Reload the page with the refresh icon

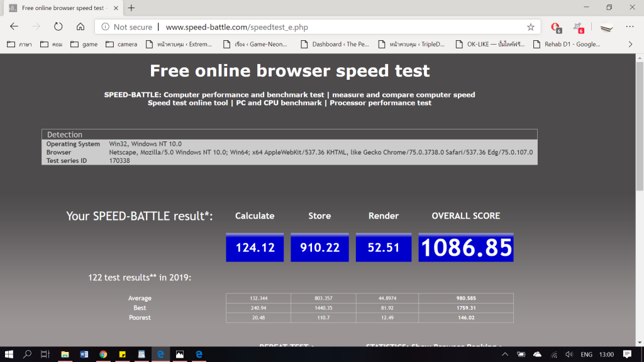point(58,26)
